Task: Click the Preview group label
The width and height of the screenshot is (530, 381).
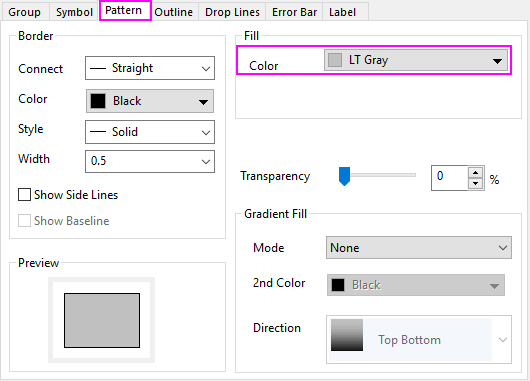Action: click(x=39, y=263)
